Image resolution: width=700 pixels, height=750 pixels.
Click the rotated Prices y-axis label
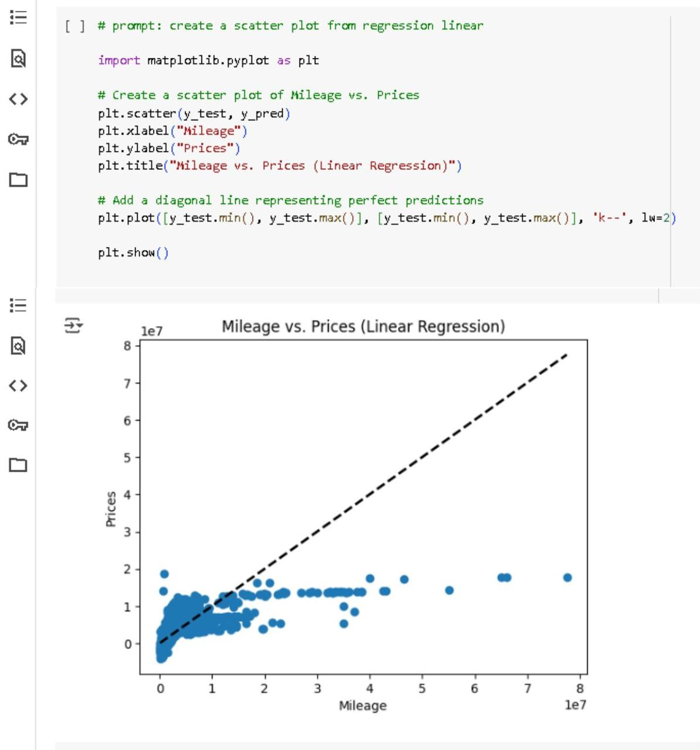click(111, 509)
